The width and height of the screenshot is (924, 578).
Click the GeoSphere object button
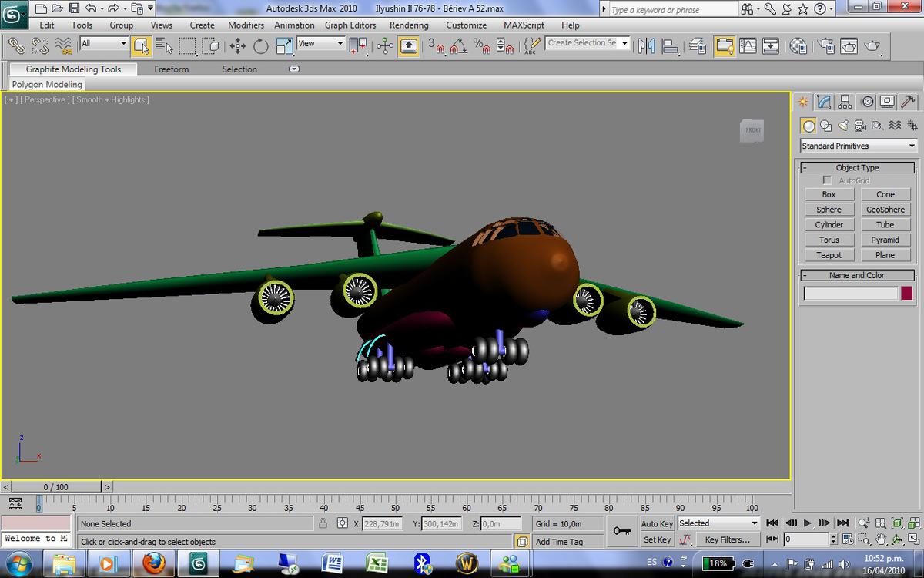tap(885, 210)
